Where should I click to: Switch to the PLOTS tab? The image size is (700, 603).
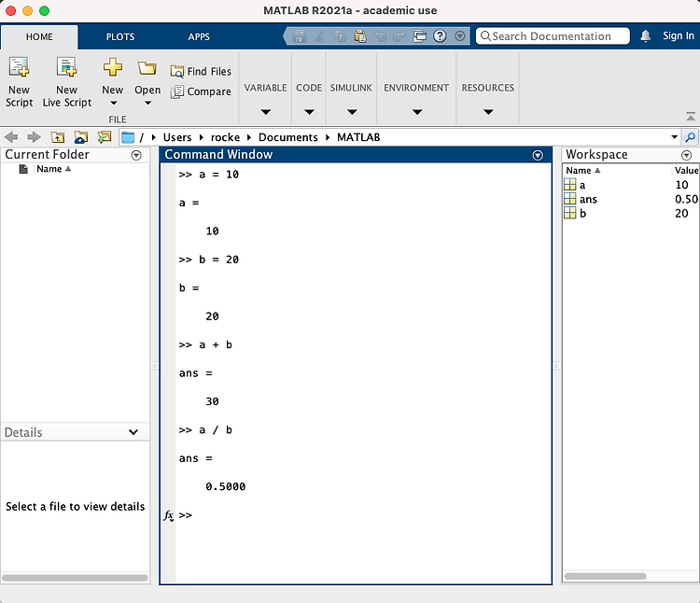tap(120, 36)
